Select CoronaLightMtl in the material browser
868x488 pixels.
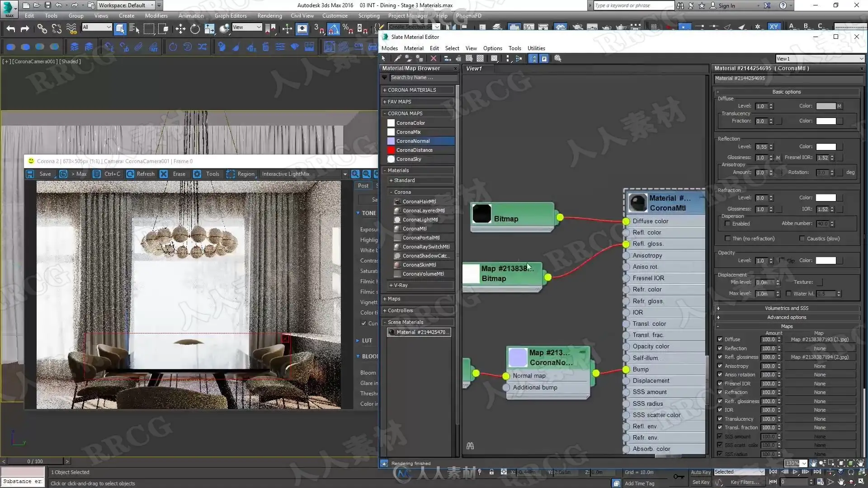420,220
